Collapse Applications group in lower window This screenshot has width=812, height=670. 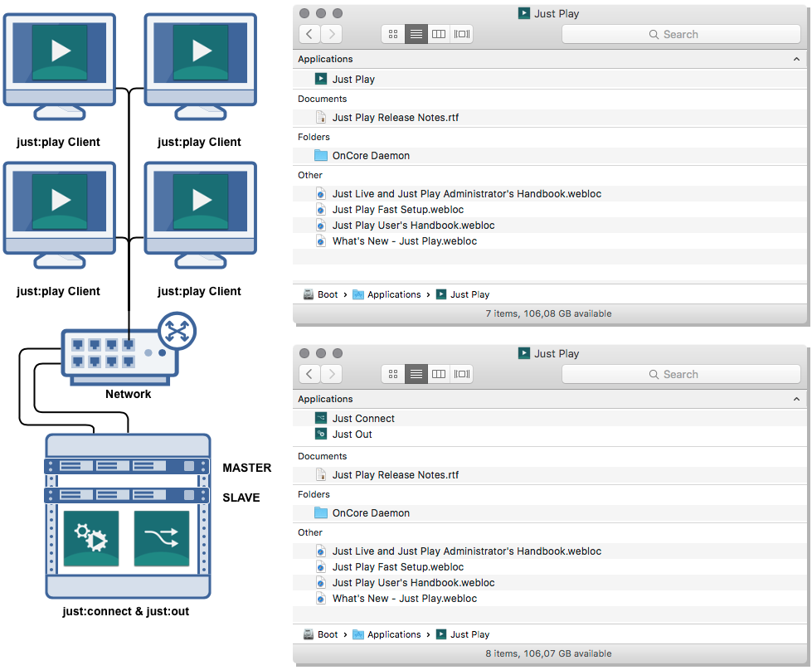coord(796,399)
